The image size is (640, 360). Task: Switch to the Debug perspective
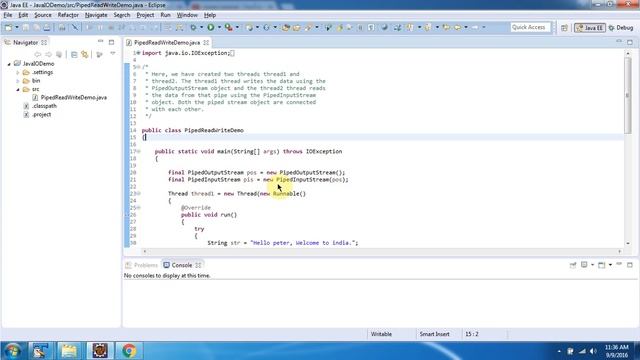pyautogui.click(x=621, y=28)
